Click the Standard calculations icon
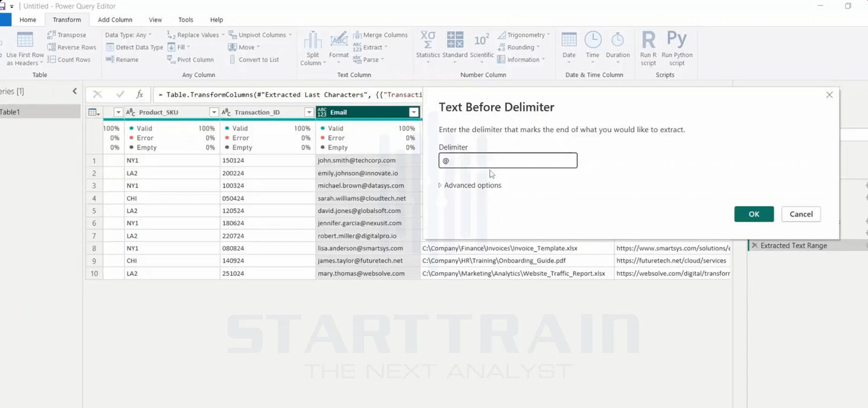 (455, 40)
